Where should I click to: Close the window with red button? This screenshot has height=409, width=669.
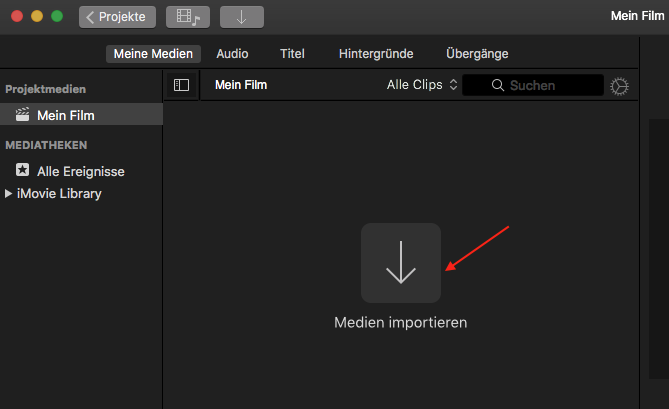[x=17, y=16]
